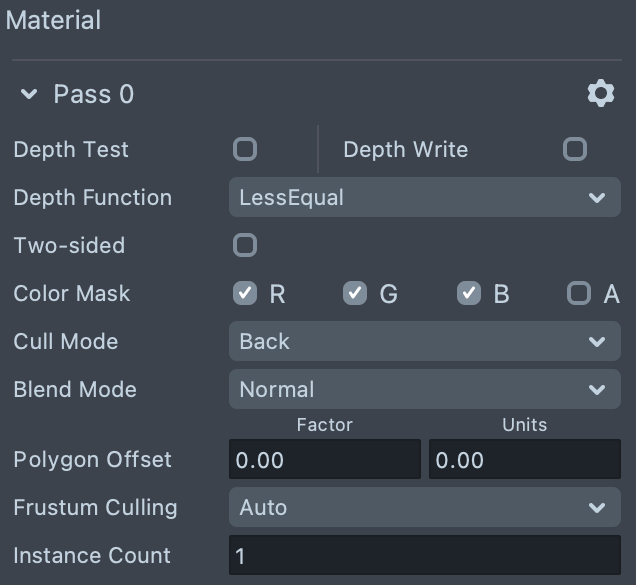Enable the Depth Write checkbox
The width and height of the screenshot is (636, 585).
click(575, 149)
